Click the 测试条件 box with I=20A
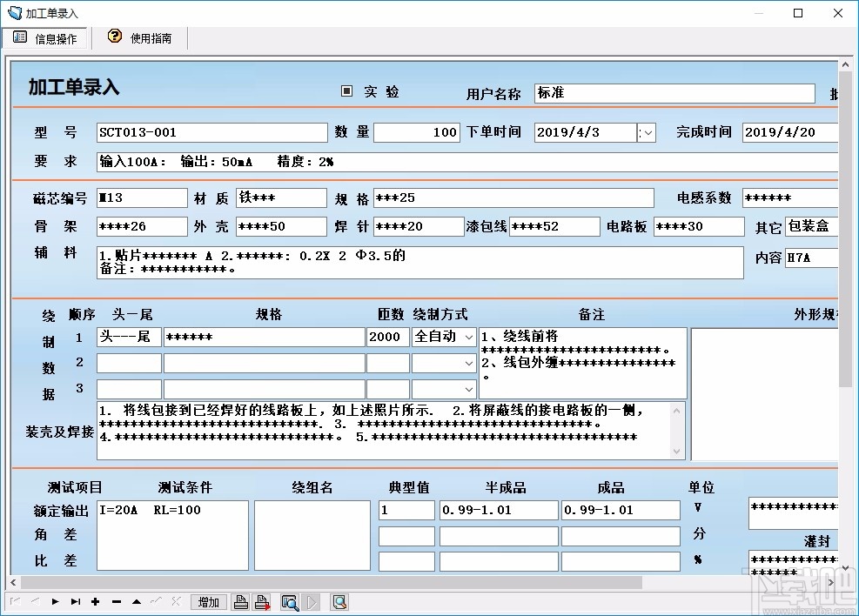 172,535
